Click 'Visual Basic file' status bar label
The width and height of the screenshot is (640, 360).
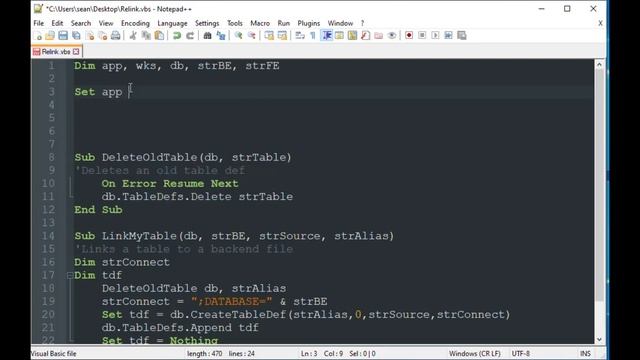point(53,353)
